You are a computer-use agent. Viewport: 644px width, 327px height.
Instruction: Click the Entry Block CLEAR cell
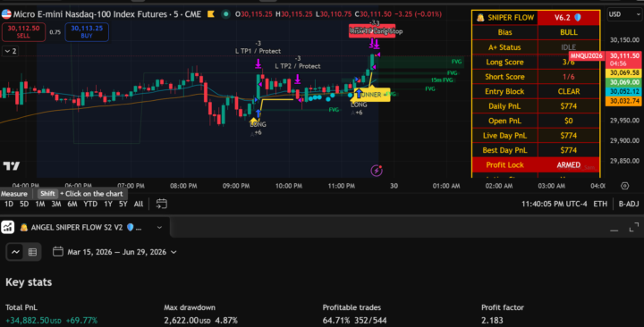[569, 91]
